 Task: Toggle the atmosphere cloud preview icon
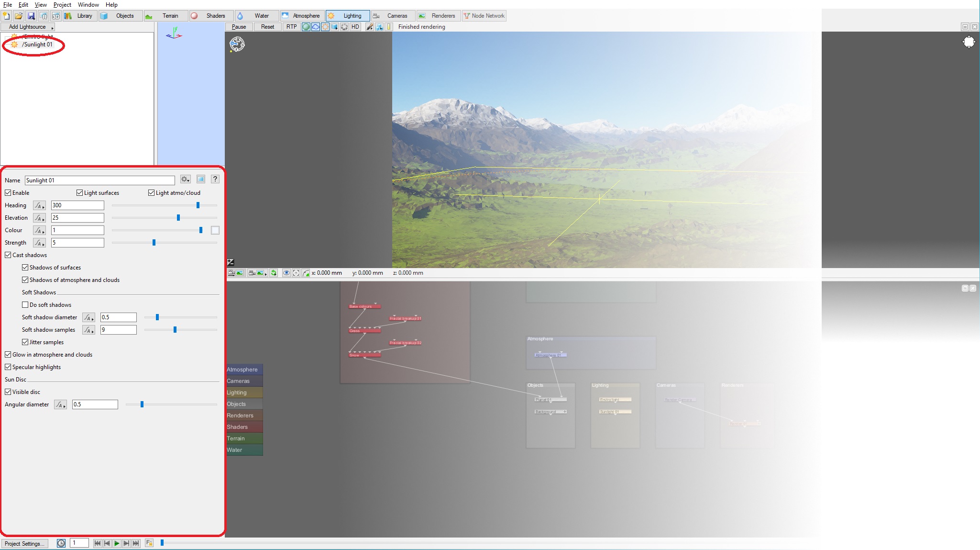point(316,27)
